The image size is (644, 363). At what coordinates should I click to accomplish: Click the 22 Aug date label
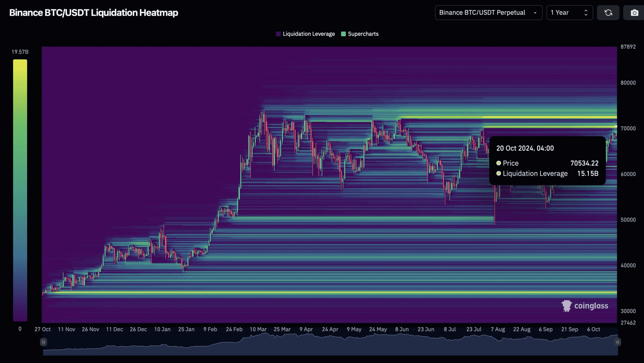tap(522, 329)
